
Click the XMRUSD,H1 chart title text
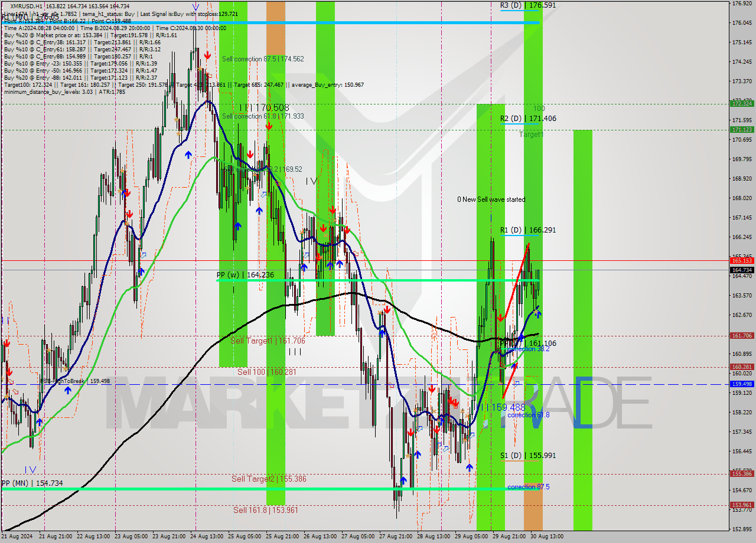[27, 6]
